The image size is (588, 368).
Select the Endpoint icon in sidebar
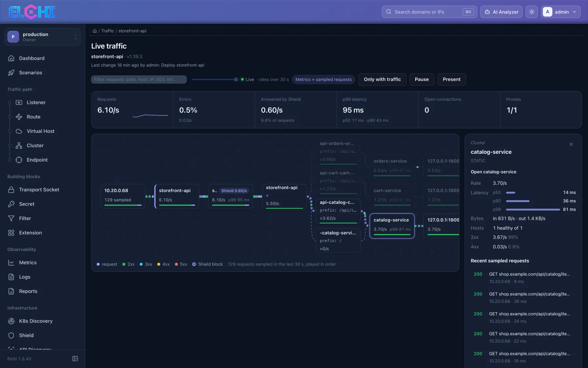click(19, 160)
